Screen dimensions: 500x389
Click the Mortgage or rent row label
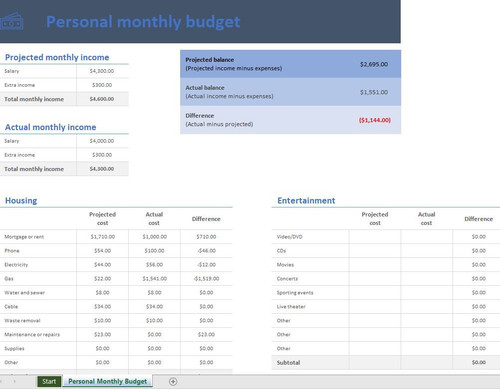pos(24,237)
